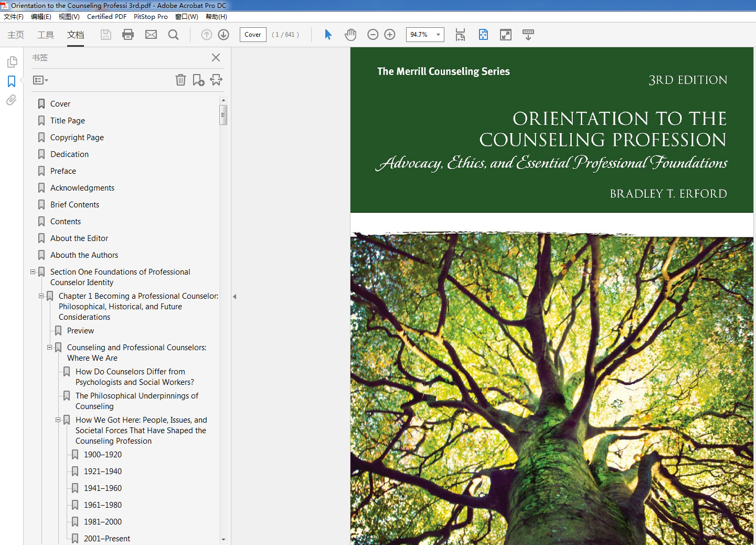The width and height of the screenshot is (756, 545).
Task: Click the Full screen mode icon
Action: coord(506,35)
